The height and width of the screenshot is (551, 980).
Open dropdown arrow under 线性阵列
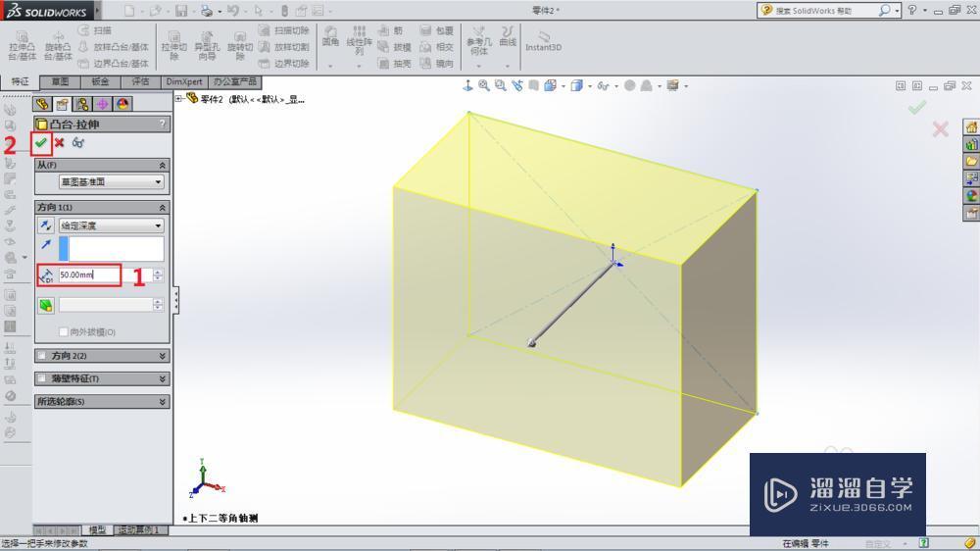(x=359, y=65)
